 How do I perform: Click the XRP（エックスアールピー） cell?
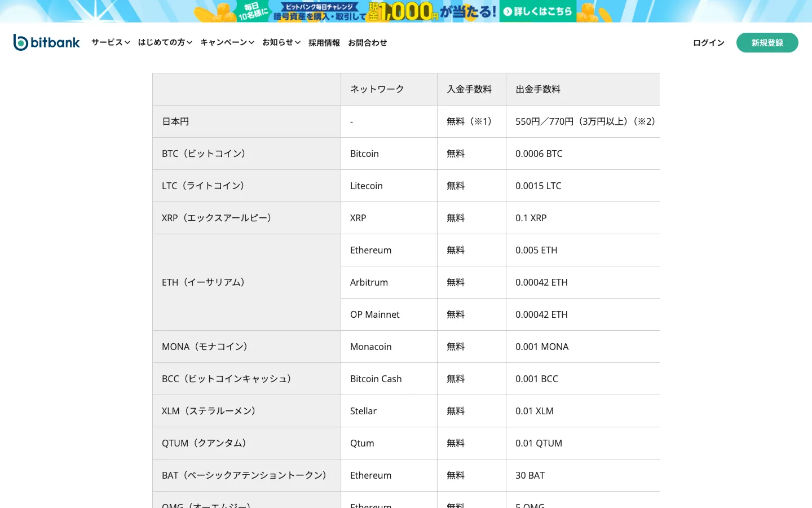246,218
